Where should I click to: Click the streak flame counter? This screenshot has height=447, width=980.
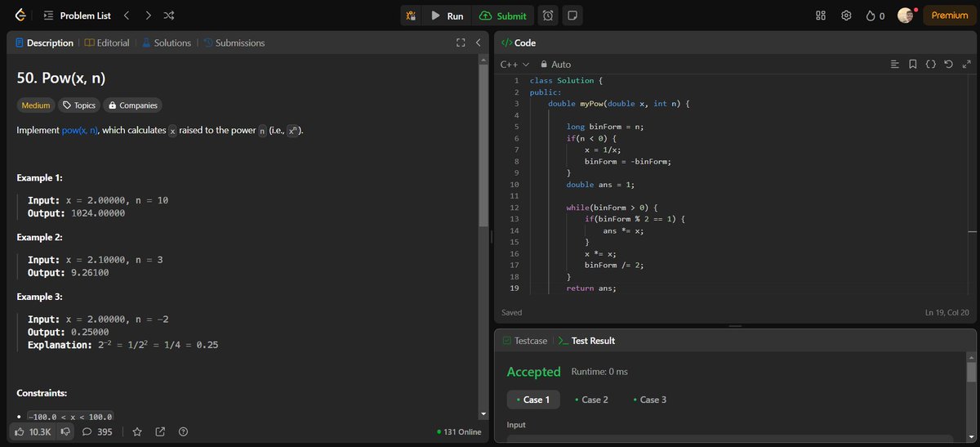pyautogui.click(x=875, y=16)
